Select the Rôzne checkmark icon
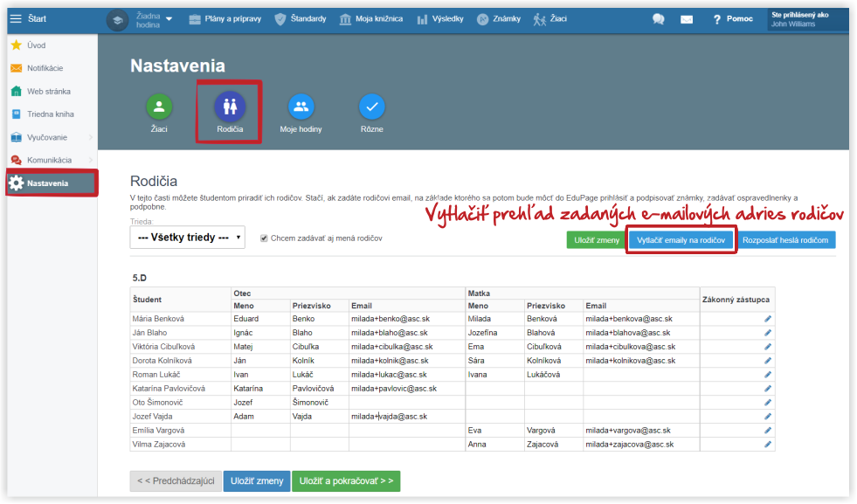 tap(371, 107)
